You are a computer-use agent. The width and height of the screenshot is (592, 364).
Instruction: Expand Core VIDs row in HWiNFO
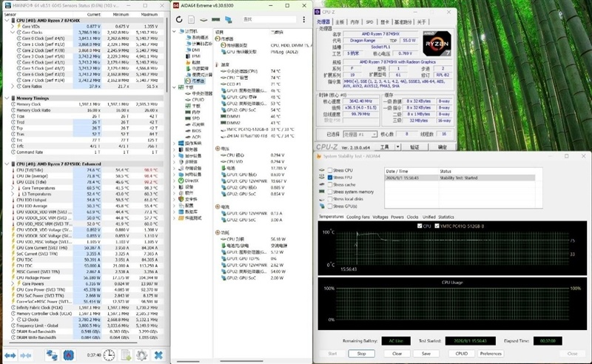pos(13,27)
